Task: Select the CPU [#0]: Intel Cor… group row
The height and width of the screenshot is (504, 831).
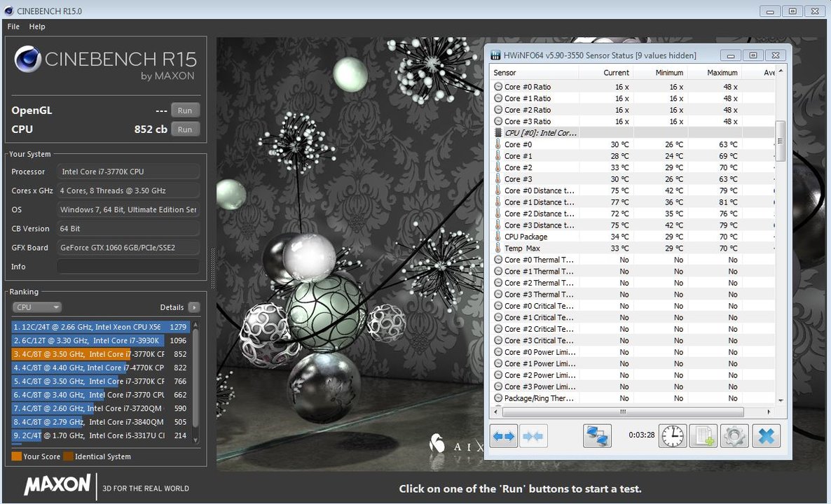Action: click(x=633, y=133)
